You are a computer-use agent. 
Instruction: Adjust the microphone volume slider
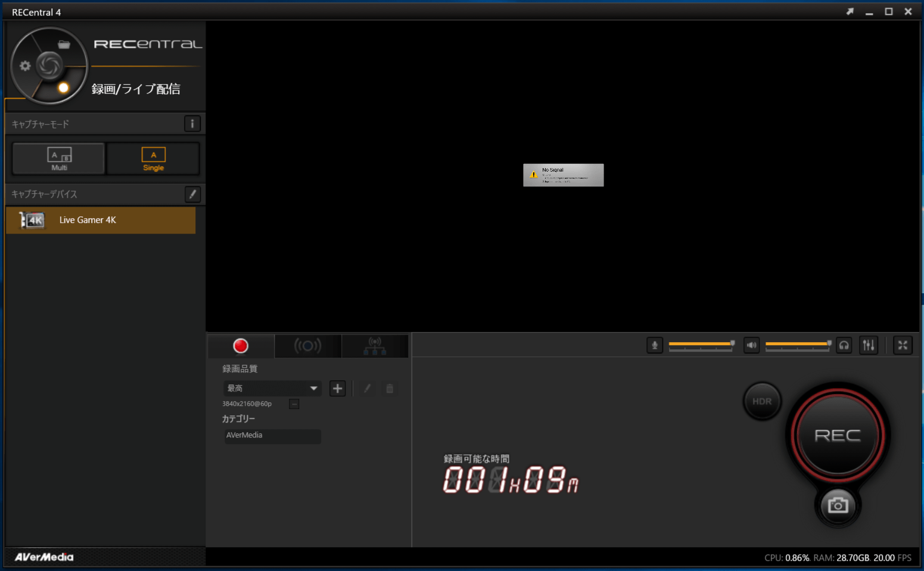click(701, 345)
